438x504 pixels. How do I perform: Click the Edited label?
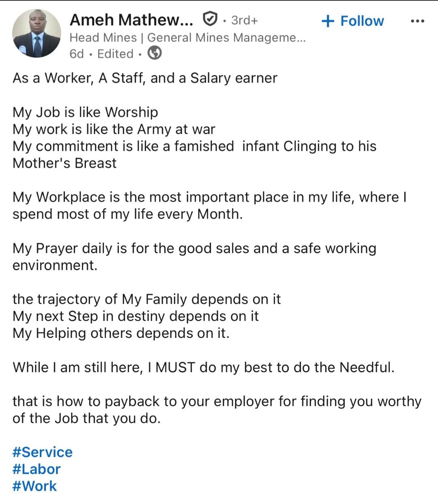coord(115,54)
